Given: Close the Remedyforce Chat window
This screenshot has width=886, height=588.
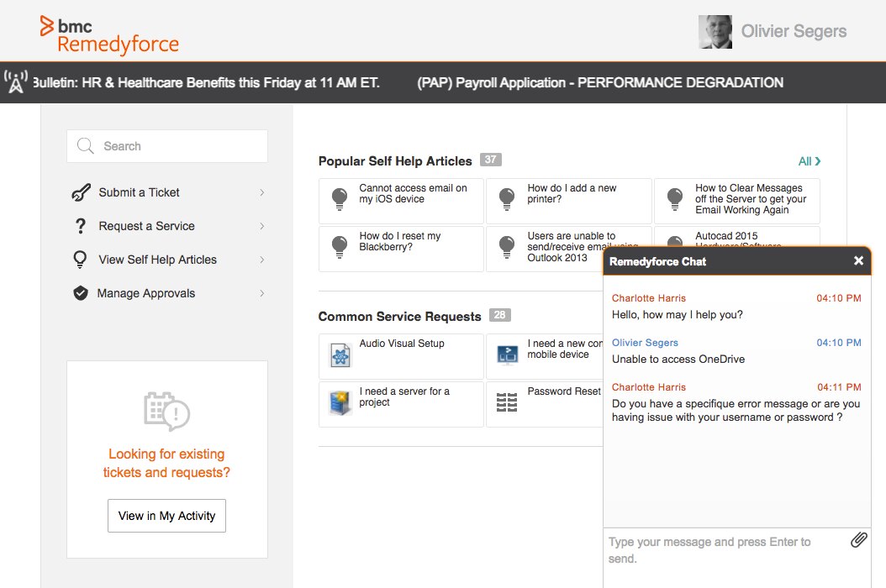Looking at the screenshot, I should tap(858, 260).
